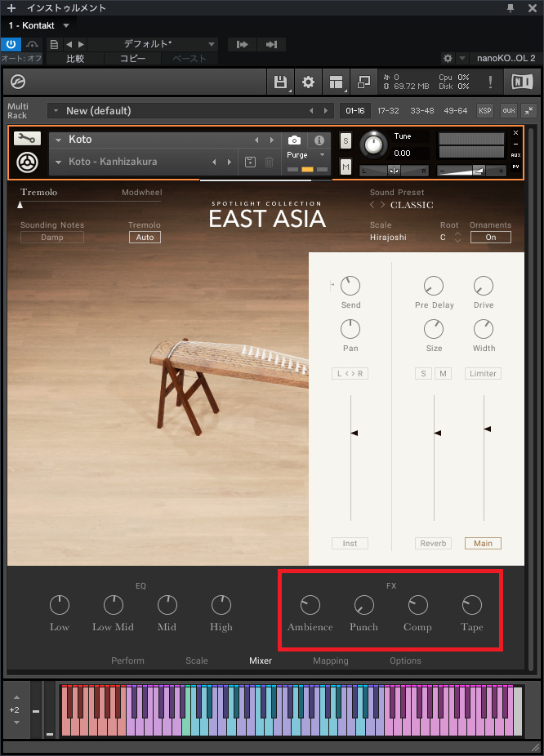This screenshot has height=756, width=544.
Task: Switch to the Mapping tab
Action: (330, 660)
